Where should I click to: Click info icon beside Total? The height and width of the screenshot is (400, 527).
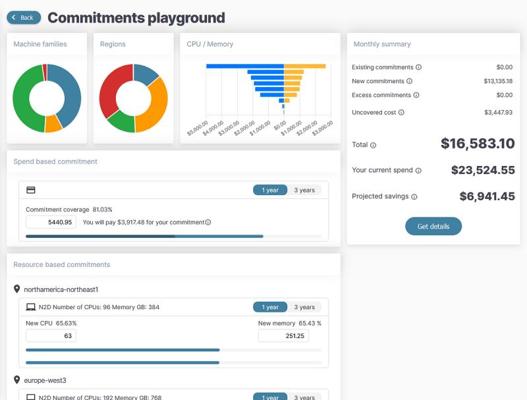click(373, 145)
